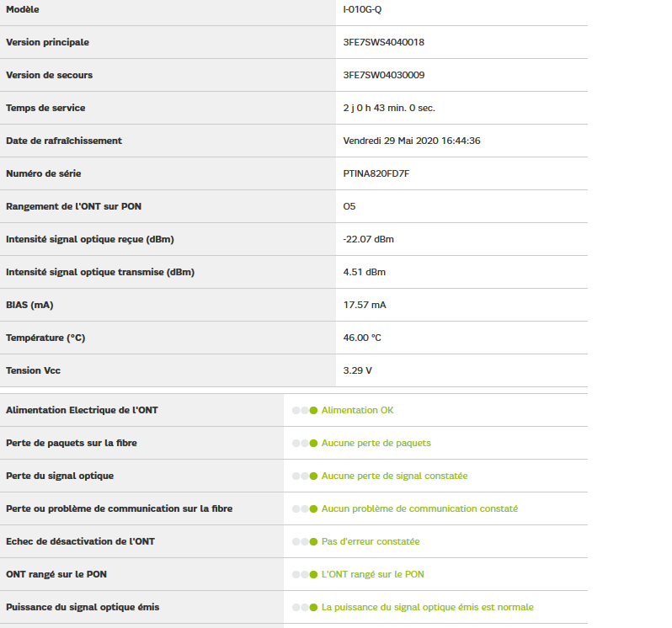Click 'Aucun problème de communication constaté' text
The width and height of the screenshot is (672, 628).
point(419,508)
